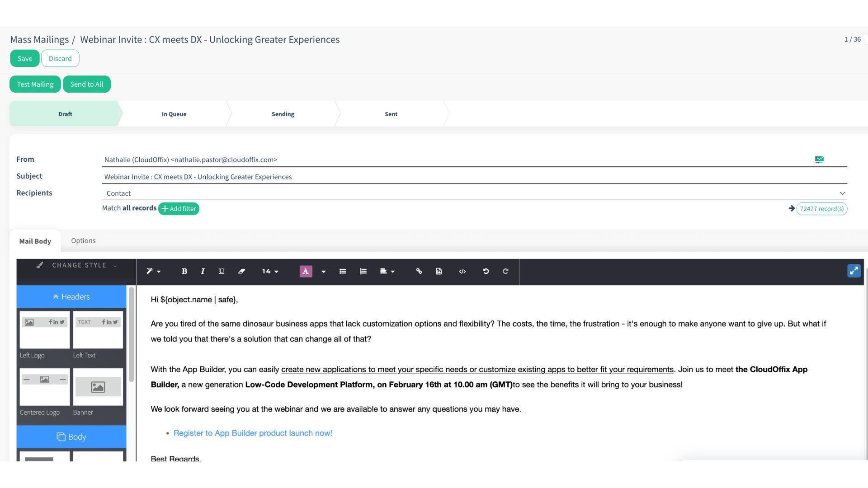Viewport: 868px width, 488px height.
Task: Click the 1 / 36 record pager
Action: pos(852,39)
